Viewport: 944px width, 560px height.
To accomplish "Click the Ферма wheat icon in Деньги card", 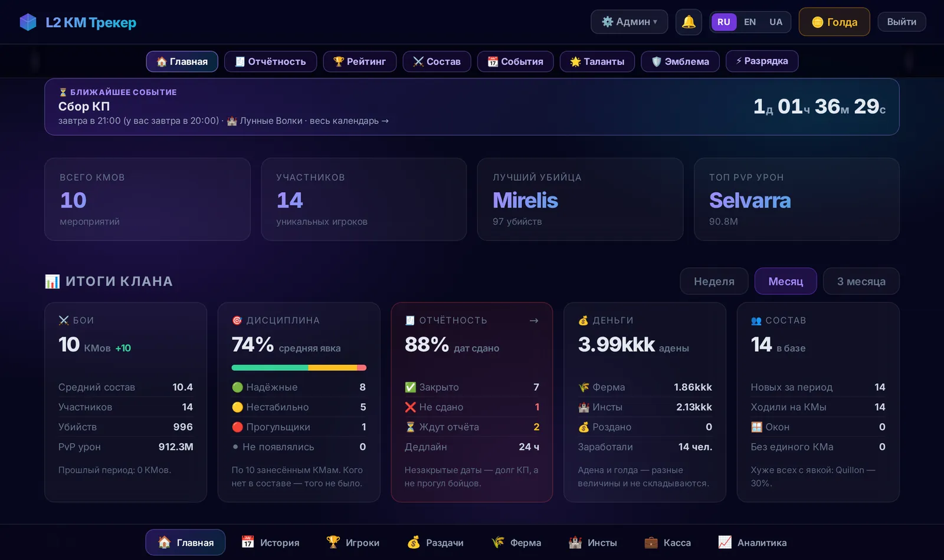I will click(x=584, y=387).
